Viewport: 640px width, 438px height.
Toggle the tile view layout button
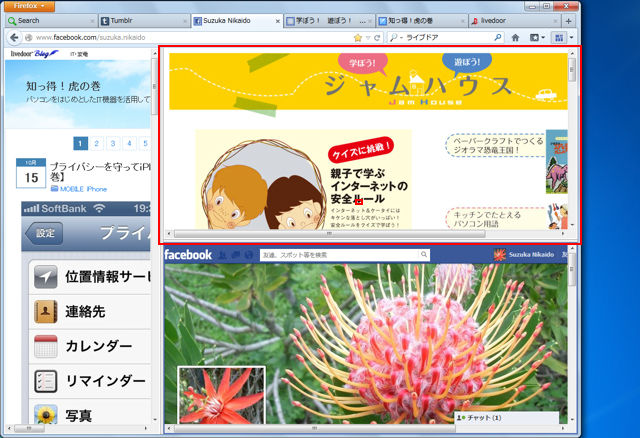pyautogui.click(x=559, y=38)
